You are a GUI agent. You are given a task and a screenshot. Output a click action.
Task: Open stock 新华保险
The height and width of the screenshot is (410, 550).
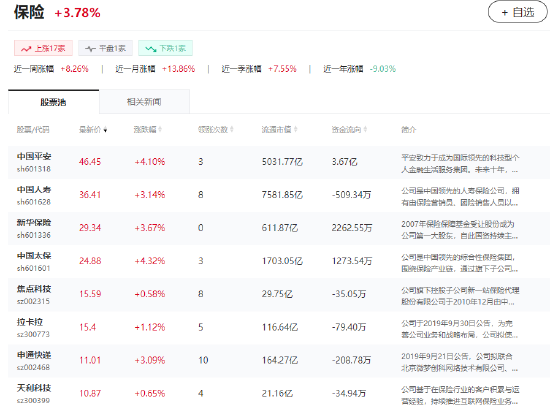click(34, 223)
